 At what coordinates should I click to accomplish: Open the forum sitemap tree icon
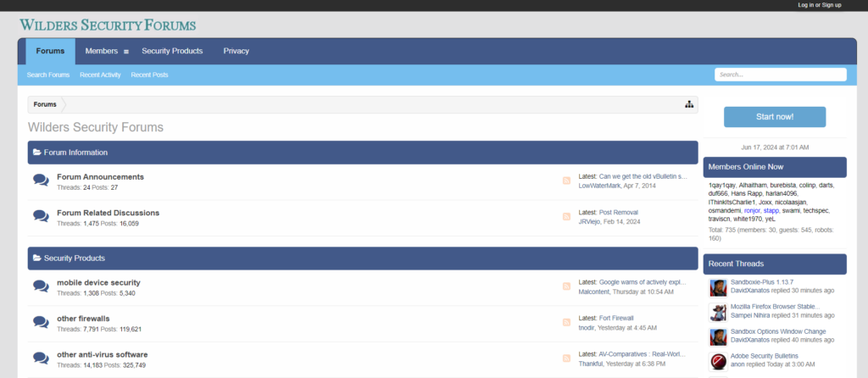[688, 104]
